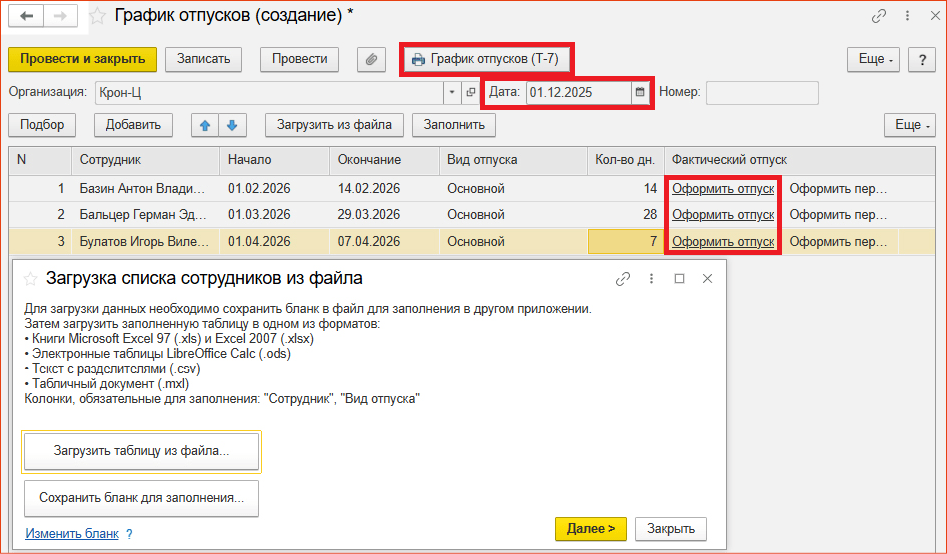Click Оформить отпуск link for Базин
The height and width of the screenshot is (554, 947).
click(x=722, y=188)
